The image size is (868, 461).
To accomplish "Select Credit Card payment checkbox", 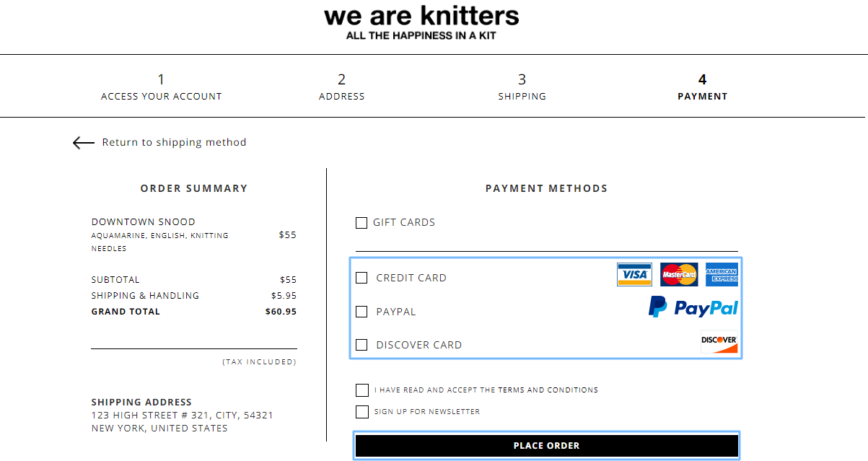I will click(x=361, y=278).
